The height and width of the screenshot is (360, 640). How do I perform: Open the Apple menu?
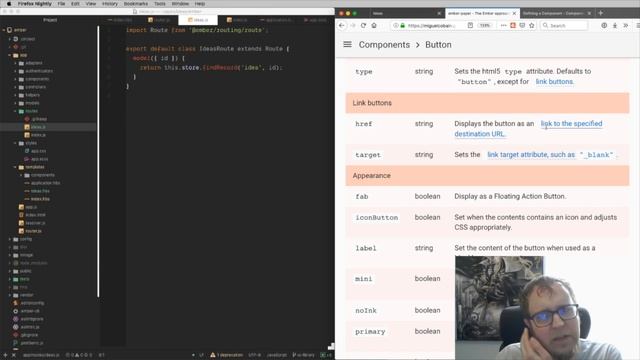point(9,4)
